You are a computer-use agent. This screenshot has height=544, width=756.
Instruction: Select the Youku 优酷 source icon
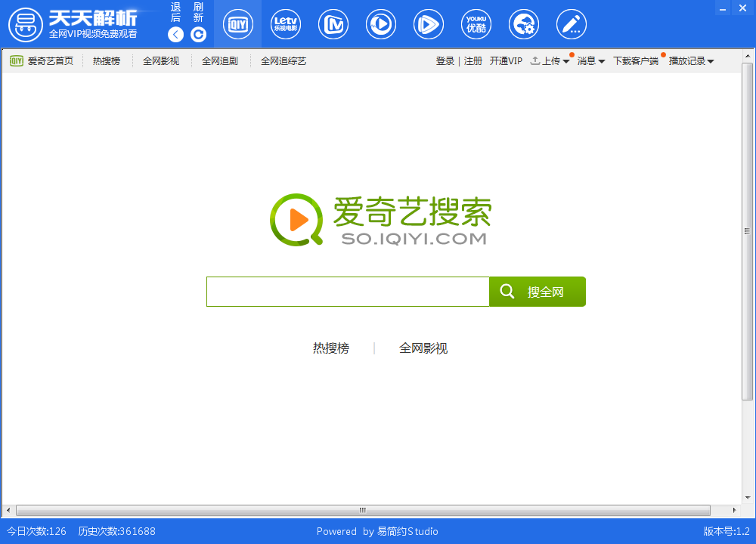pos(476,25)
